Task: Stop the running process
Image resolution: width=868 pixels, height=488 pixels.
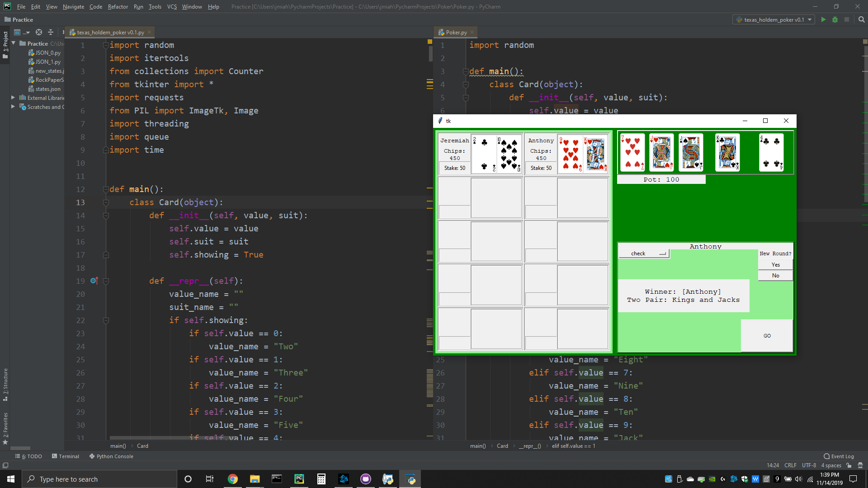Action: tap(846, 19)
